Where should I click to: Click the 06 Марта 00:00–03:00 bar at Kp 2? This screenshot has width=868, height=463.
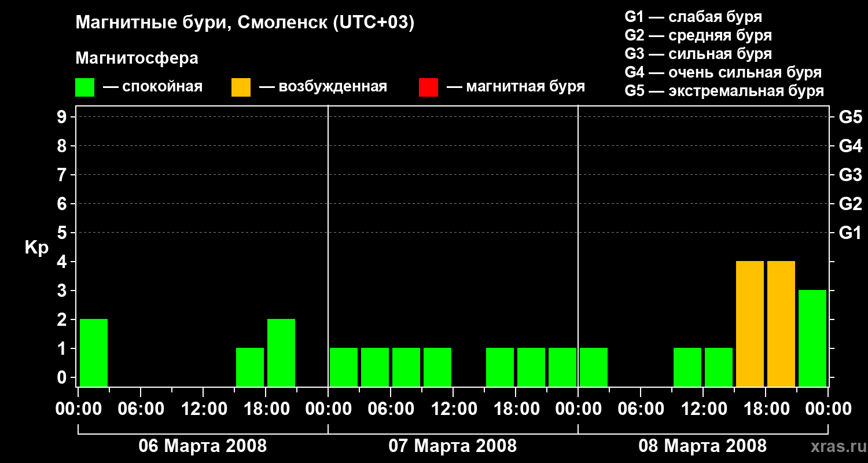tap(94, 352)
